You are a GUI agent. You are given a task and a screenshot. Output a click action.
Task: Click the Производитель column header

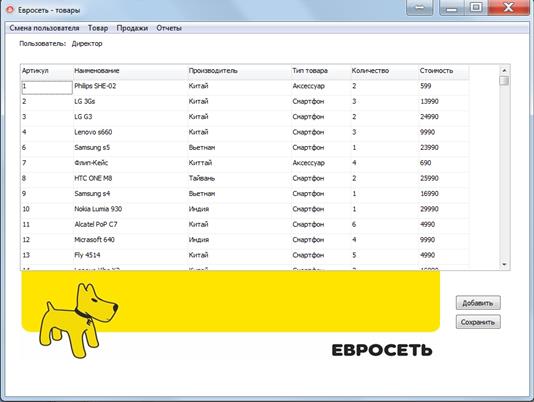pos(239,71)
